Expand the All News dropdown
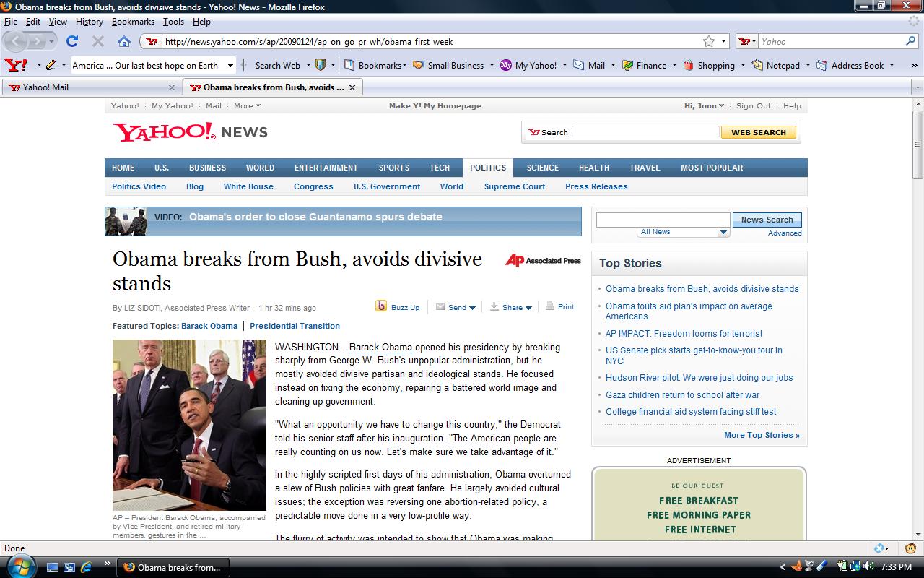 pyautogui.click(x=723, y=232)
